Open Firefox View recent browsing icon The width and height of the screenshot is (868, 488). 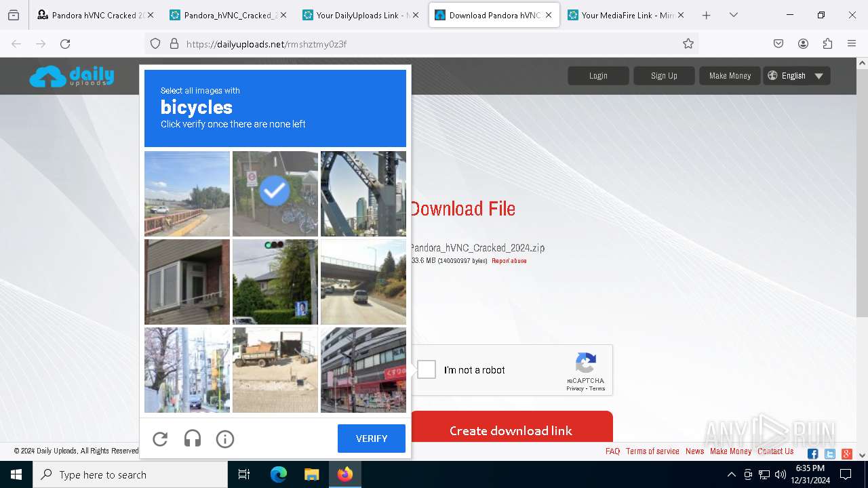[x=14, y=15]
